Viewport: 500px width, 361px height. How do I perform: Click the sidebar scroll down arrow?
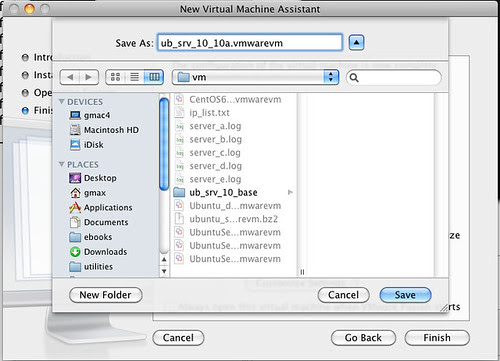[x=164, y=271]
